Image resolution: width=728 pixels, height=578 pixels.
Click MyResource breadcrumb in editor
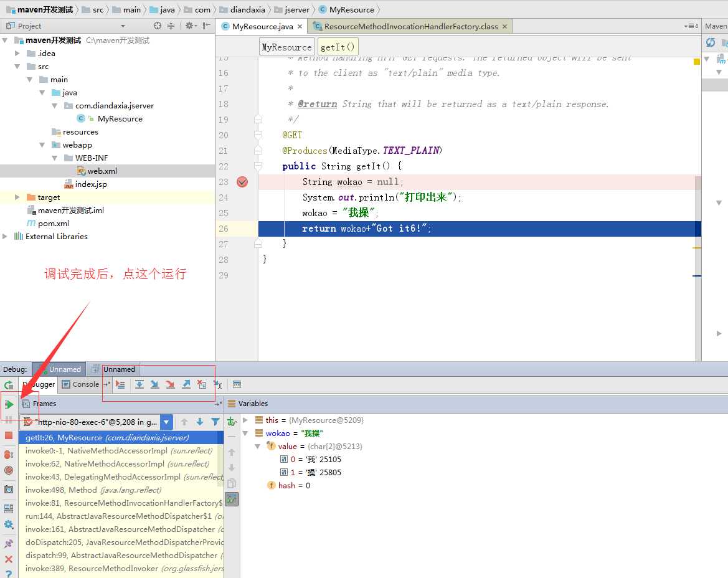[x=286, y=47]
